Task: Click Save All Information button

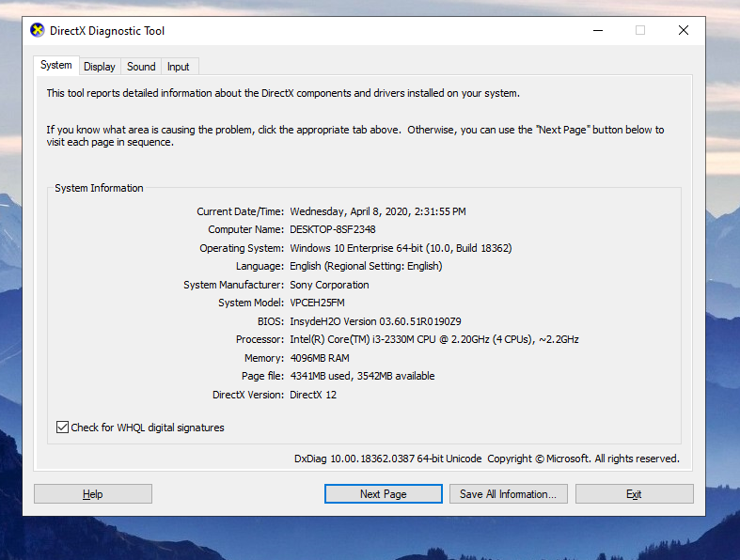Action: click(509, 494)
